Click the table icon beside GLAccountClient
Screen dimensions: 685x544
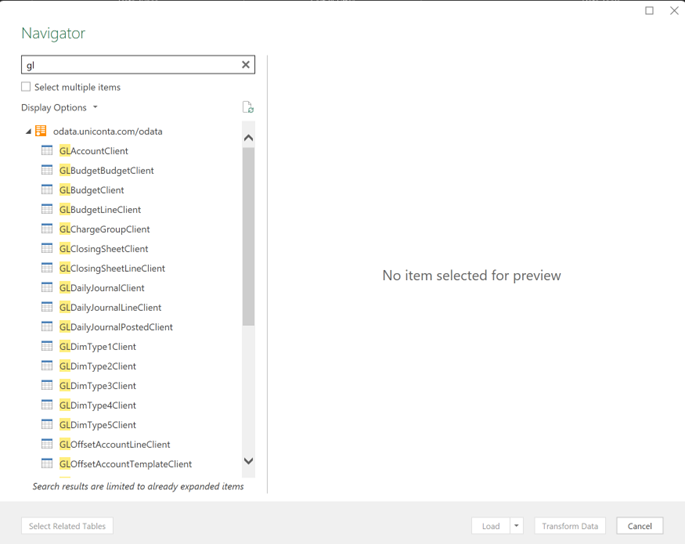tap(47, 151)
